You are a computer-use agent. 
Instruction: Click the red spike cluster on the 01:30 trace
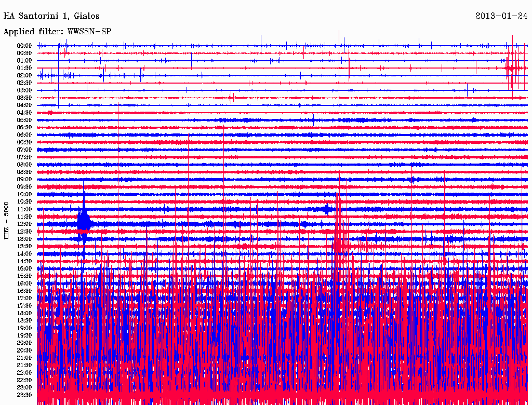[513, 68]
